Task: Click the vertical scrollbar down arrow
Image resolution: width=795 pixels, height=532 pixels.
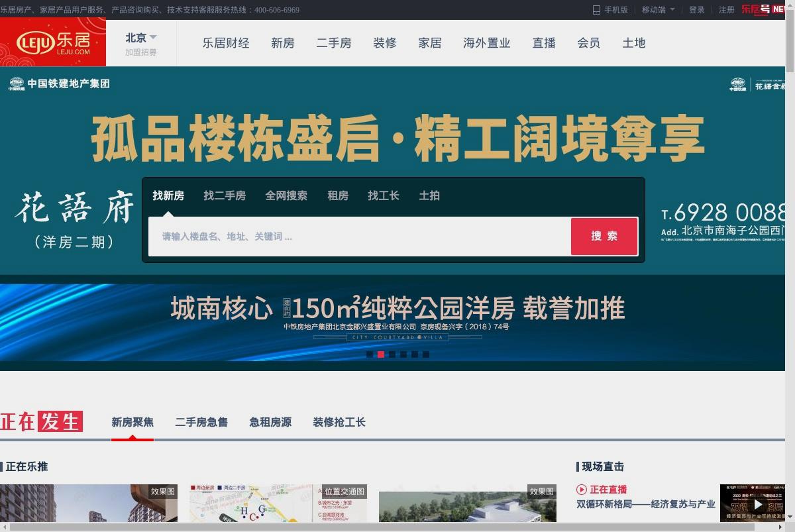Action: pos(790,518)
